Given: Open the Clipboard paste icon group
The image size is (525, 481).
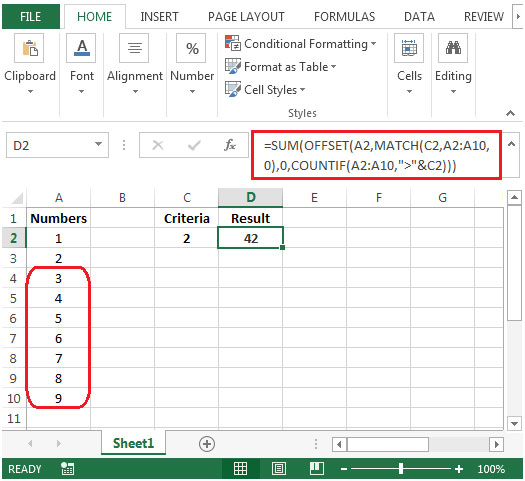Looking at the screenshot, I should point(29,48).
